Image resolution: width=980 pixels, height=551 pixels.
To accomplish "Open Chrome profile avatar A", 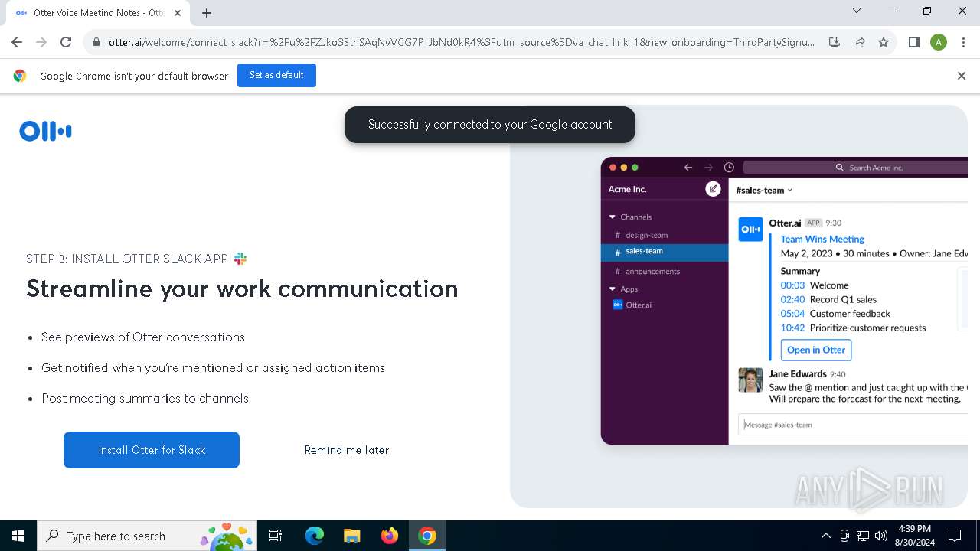I will pyautogui.click(x=939, y=42).
